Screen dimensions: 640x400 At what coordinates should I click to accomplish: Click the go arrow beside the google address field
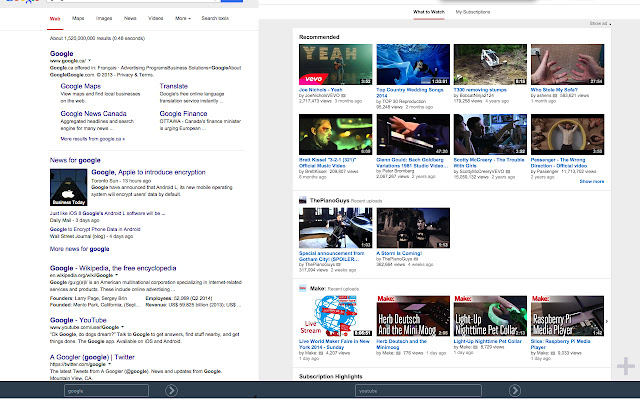point(172,390)
